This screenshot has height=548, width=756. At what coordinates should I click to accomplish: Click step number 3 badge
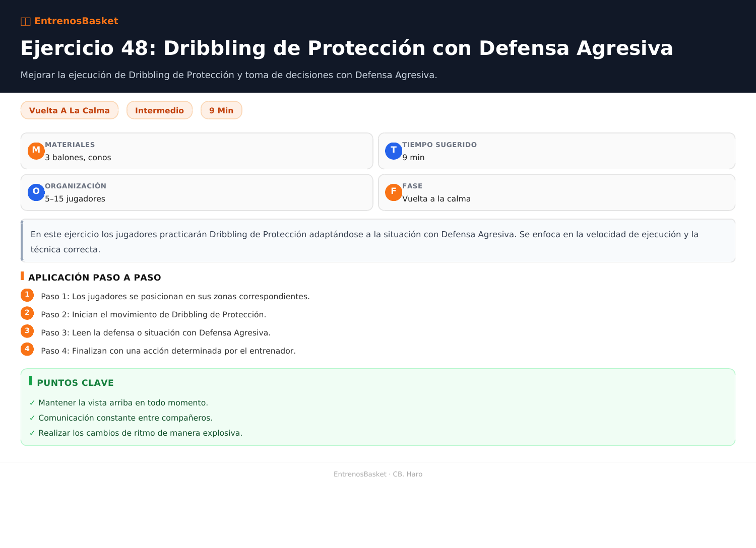27,331
